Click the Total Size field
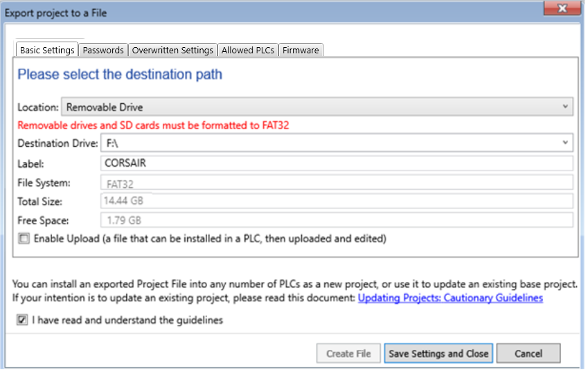This screenshot has width=588, height=372. click(337, 202)
